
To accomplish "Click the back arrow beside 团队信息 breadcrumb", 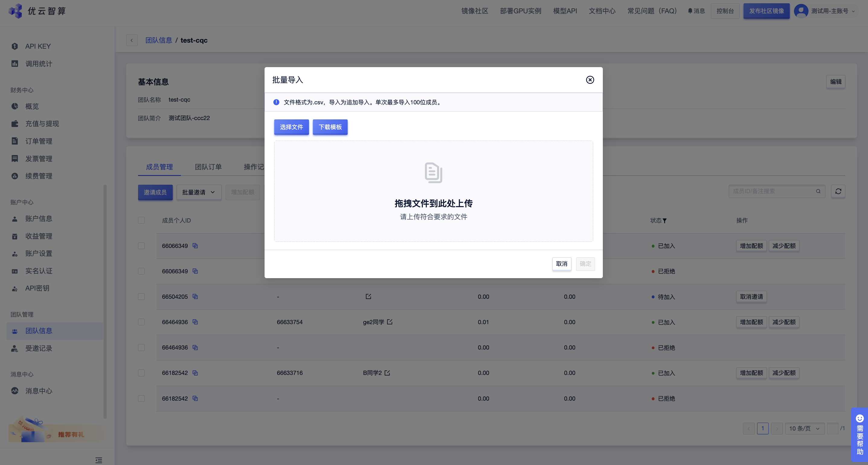I will (x=132, y=41).
